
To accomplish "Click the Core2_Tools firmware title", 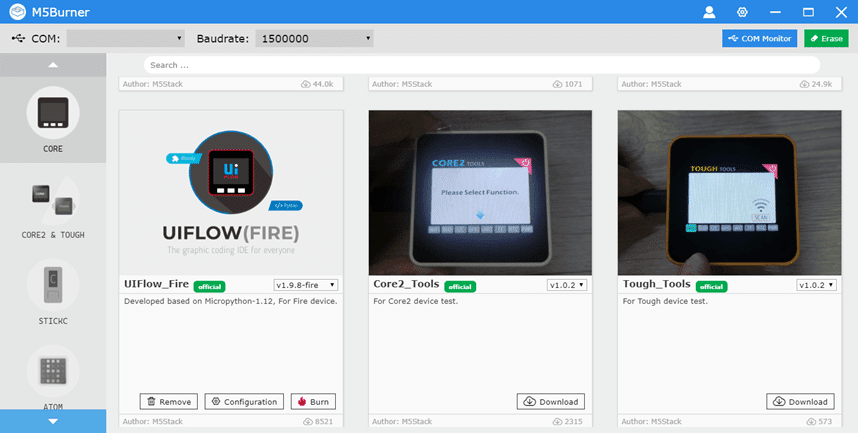I will tap(407, 284).
